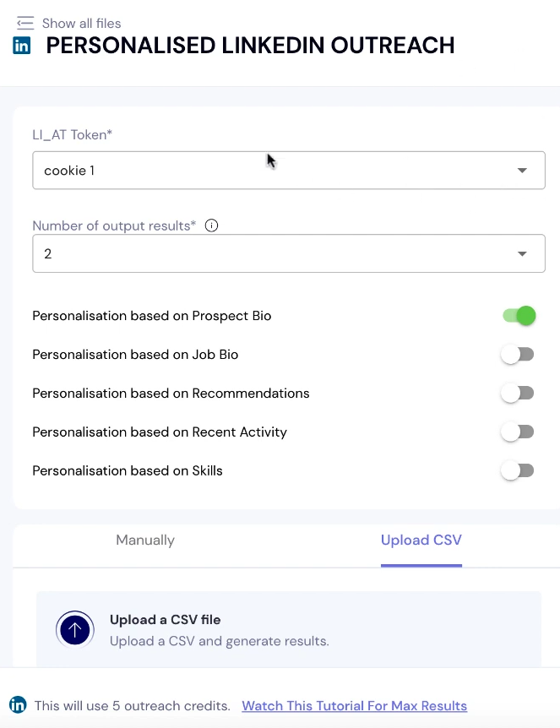560x728 pixels.
Task: Click the LinkedIn logo beside the title
Action: point(21,46)
